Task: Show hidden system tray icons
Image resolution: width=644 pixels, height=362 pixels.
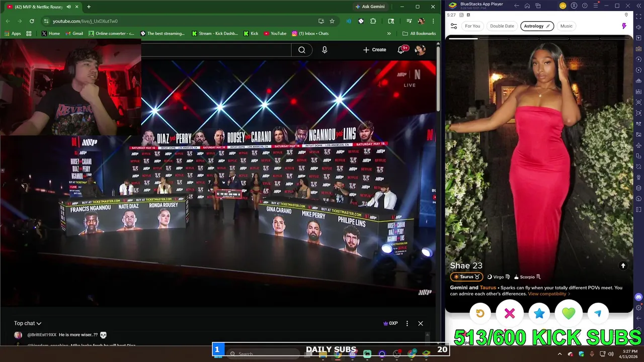Action: tap(559, 354)
